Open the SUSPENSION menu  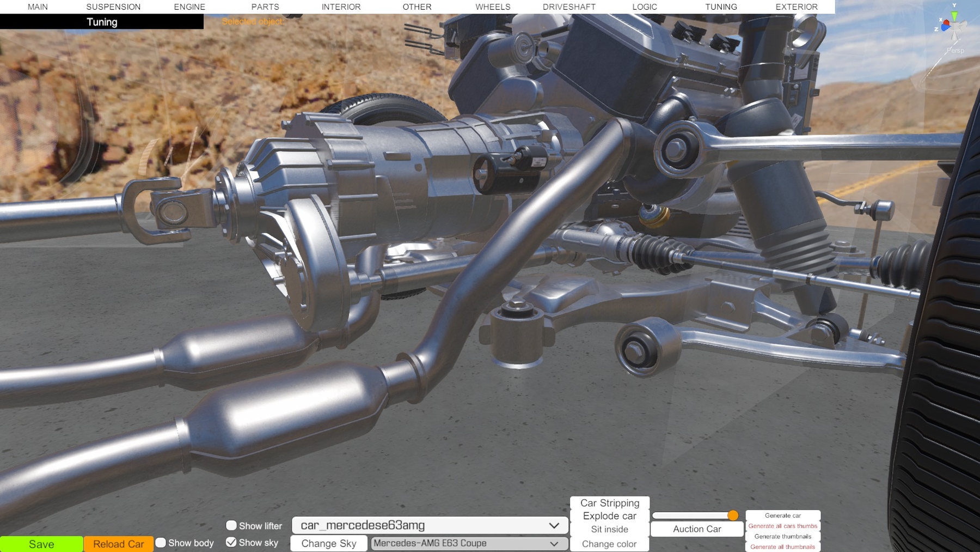point(113,7)
